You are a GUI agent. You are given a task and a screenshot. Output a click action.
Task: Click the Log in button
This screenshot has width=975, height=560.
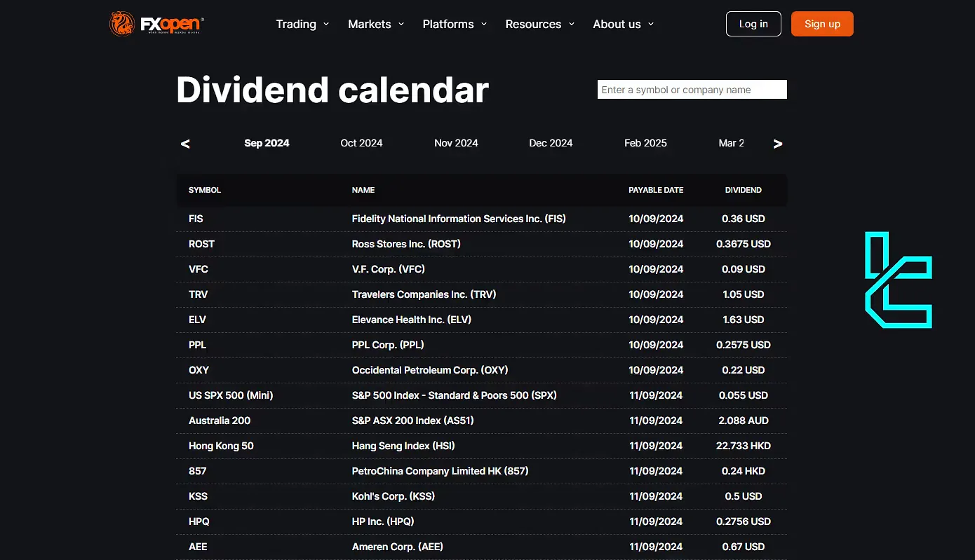tap(753, 24)
